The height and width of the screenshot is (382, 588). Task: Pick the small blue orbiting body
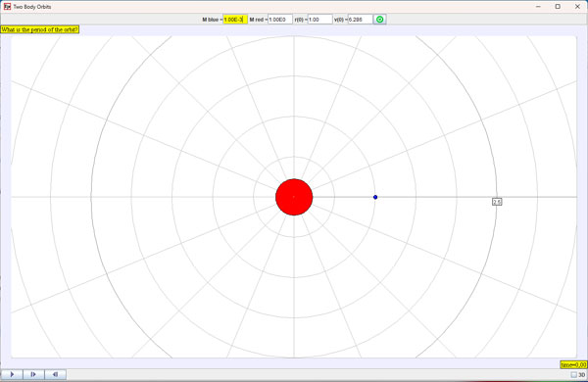375,197
